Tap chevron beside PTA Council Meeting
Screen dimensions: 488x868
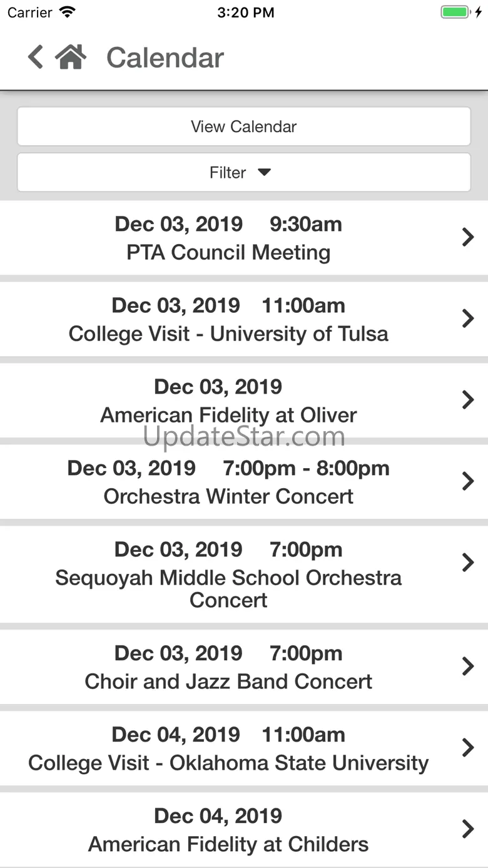click(467, 237)
